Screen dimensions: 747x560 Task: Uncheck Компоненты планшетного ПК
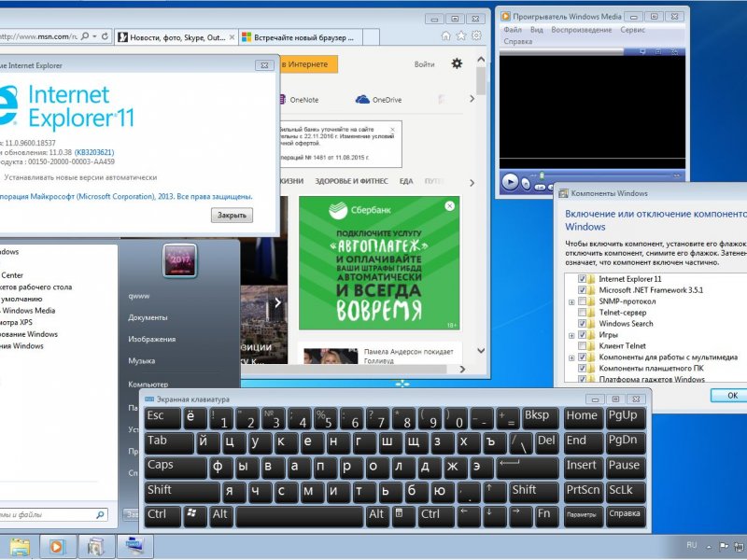(x=582, y=368)
